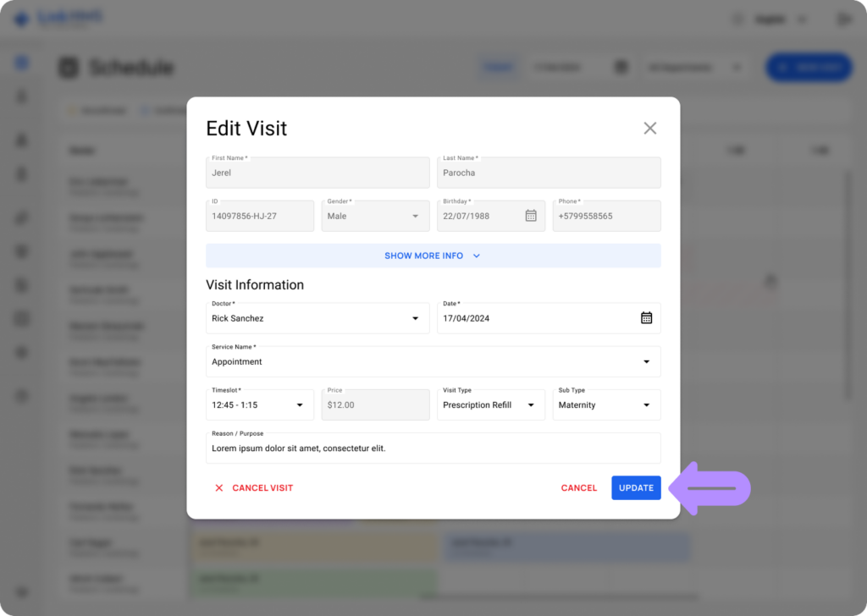Click the search icon in the top bar
867x616 pixels.
click(737, 18)
